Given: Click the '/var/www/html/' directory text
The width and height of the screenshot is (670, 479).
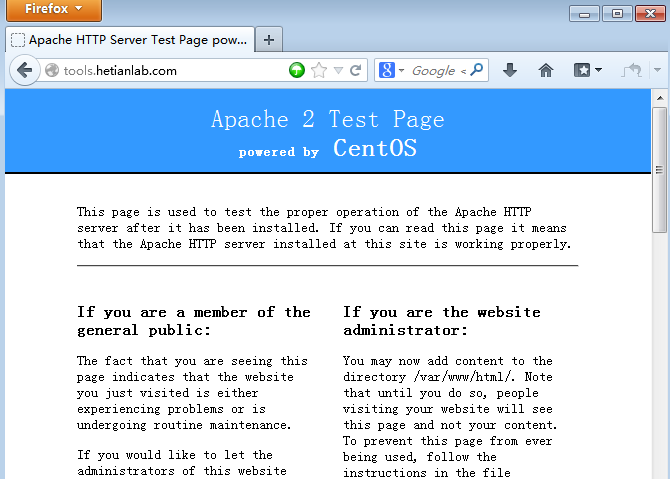Looking at the screenshot, I should [x=462, y=377].
